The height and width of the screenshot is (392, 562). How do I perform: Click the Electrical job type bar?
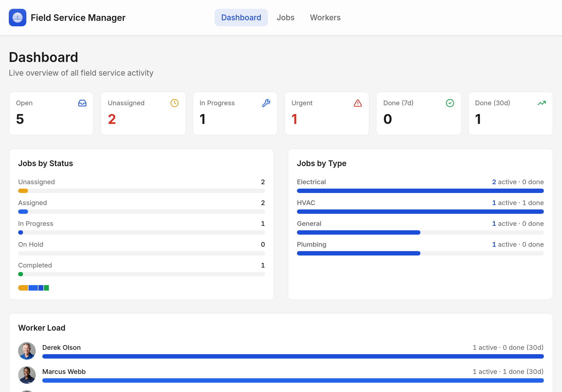click(420, 191)
